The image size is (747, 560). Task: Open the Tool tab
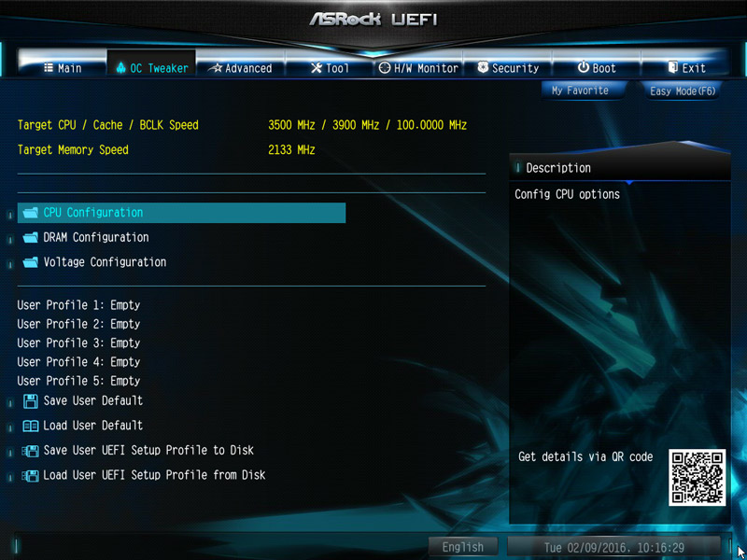click(x=330, y=68)
